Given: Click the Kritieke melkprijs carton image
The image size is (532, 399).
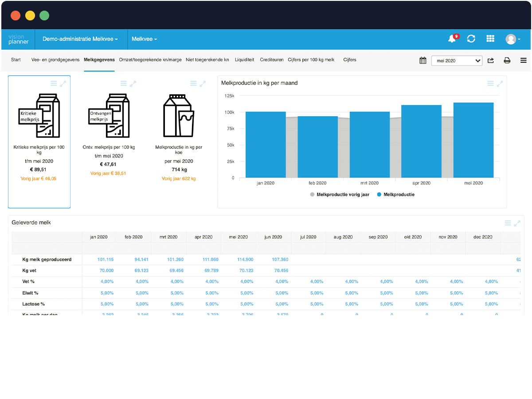Looking at the screenshot, I should (39, 115).
